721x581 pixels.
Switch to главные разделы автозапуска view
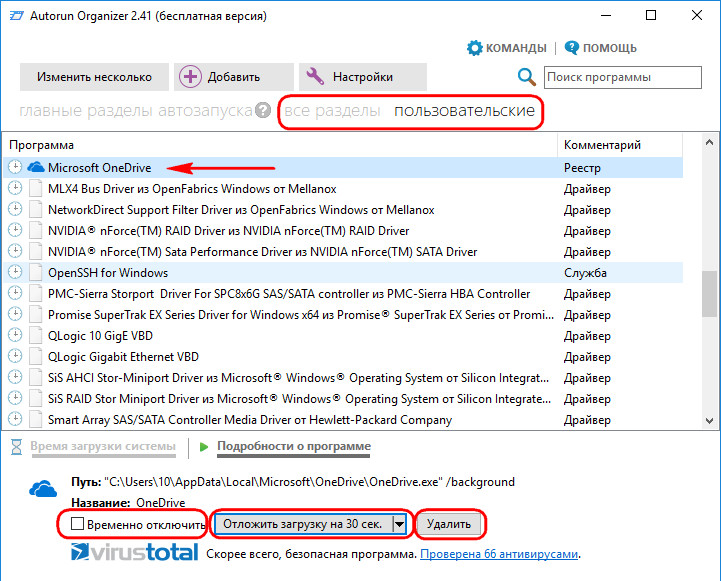[x=136, y=111]
